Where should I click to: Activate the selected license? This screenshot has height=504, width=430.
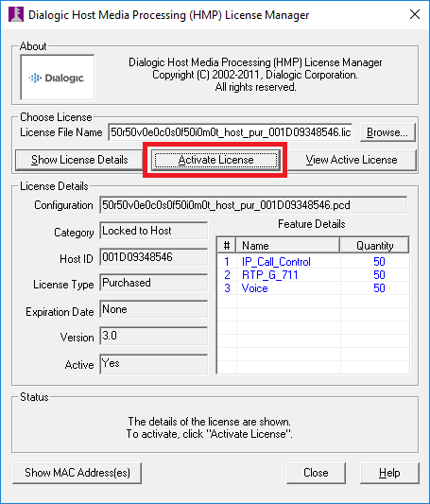(215, 160)
